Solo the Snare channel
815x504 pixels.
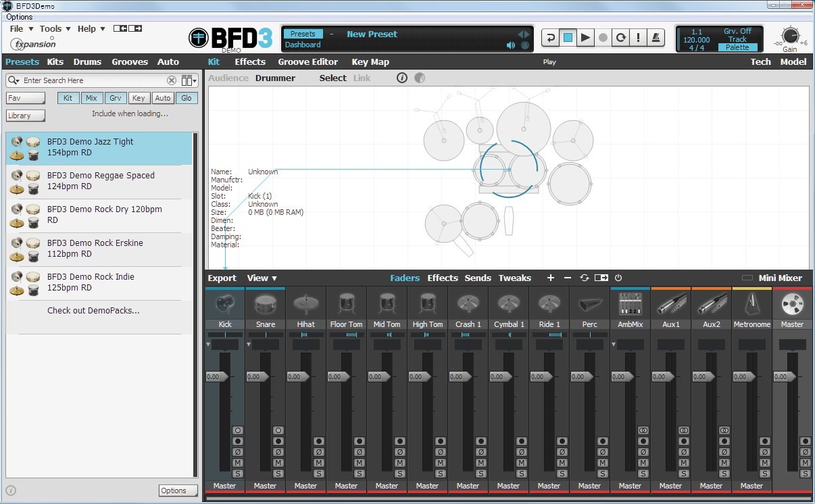point(278,474)
